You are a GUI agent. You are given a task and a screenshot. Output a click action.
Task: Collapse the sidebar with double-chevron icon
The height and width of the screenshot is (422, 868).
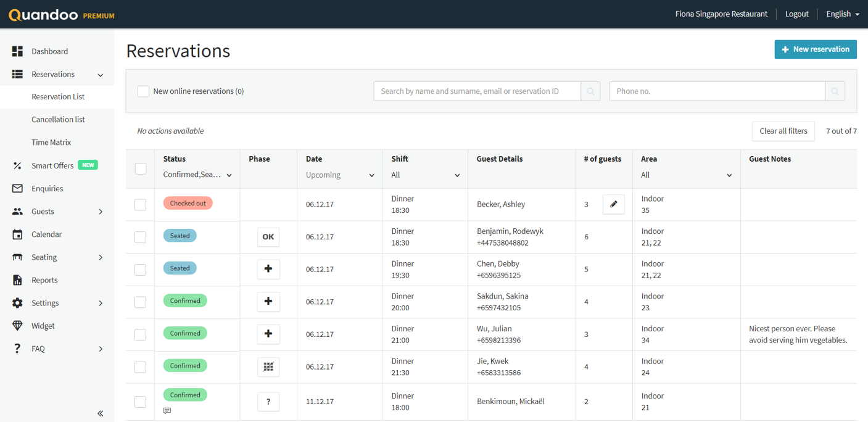pos(100,413)
